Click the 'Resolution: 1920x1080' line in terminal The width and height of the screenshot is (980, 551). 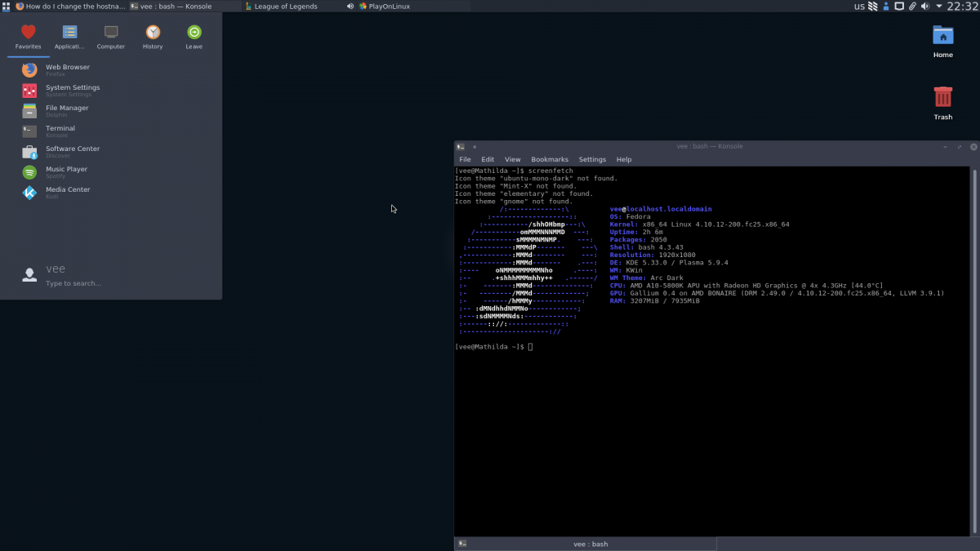tap(653, 255)
